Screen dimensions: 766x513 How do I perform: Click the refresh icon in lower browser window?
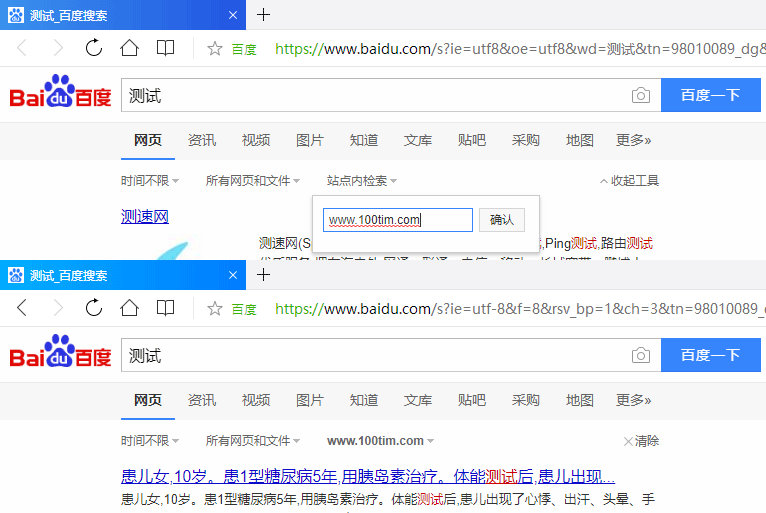click(x=94, y=308)
